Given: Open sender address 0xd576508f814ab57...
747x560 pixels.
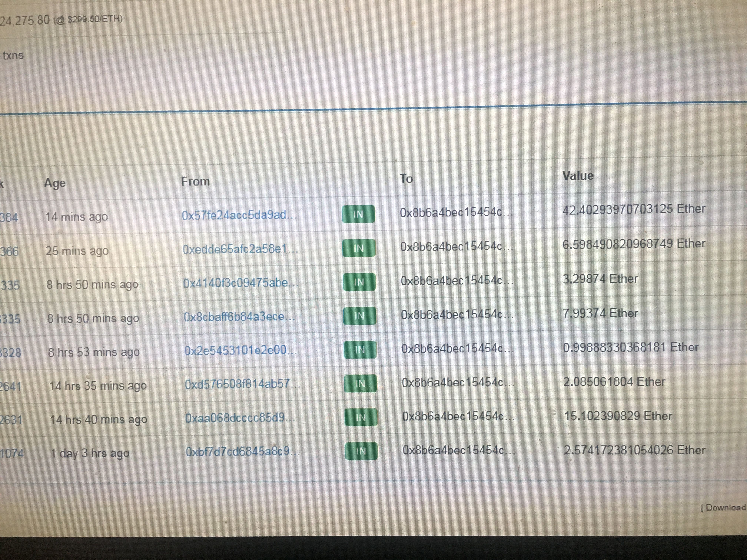Looking at the screenshot, I should (x=242, y=384).
